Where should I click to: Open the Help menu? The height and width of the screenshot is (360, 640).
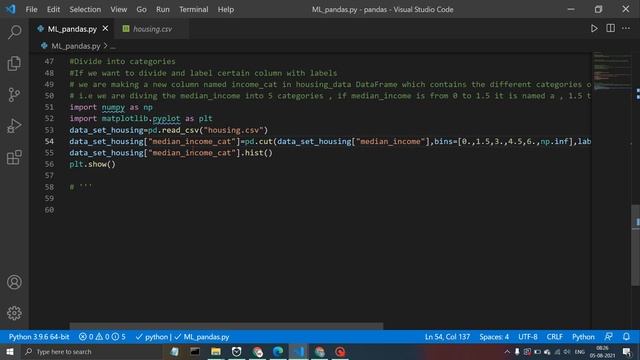[225, 9]
